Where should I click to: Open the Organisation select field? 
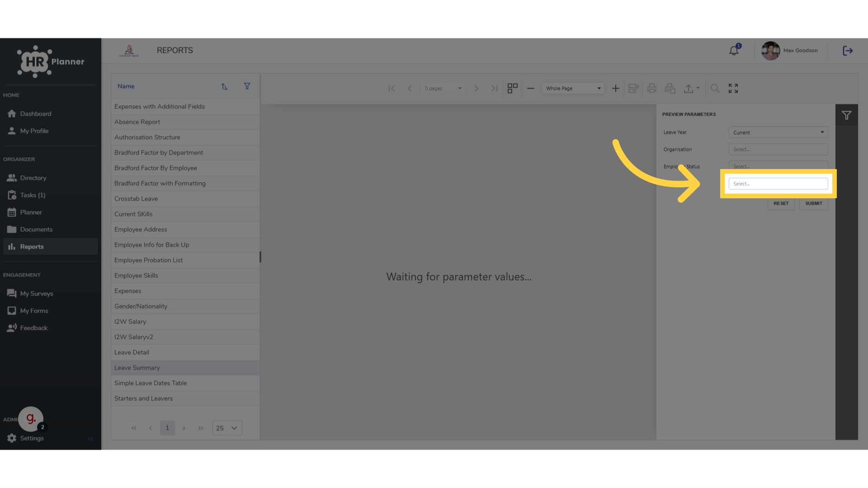tap(778, 150)
